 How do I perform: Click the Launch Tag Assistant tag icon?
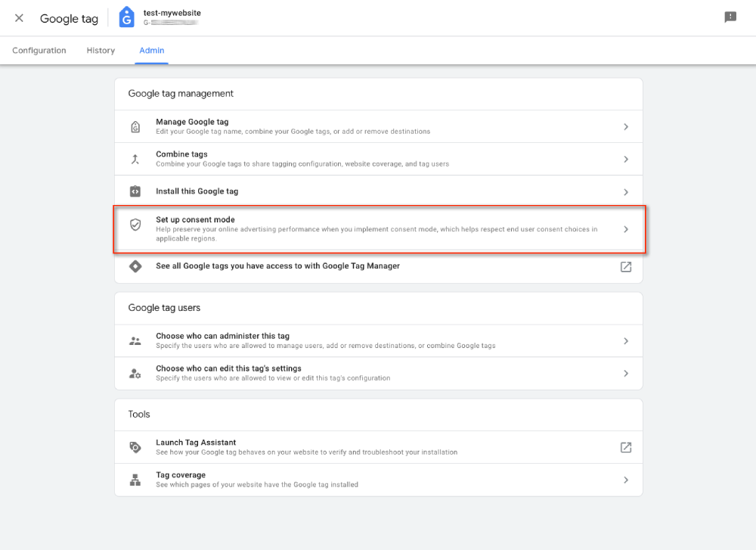[x=135, y=447]
